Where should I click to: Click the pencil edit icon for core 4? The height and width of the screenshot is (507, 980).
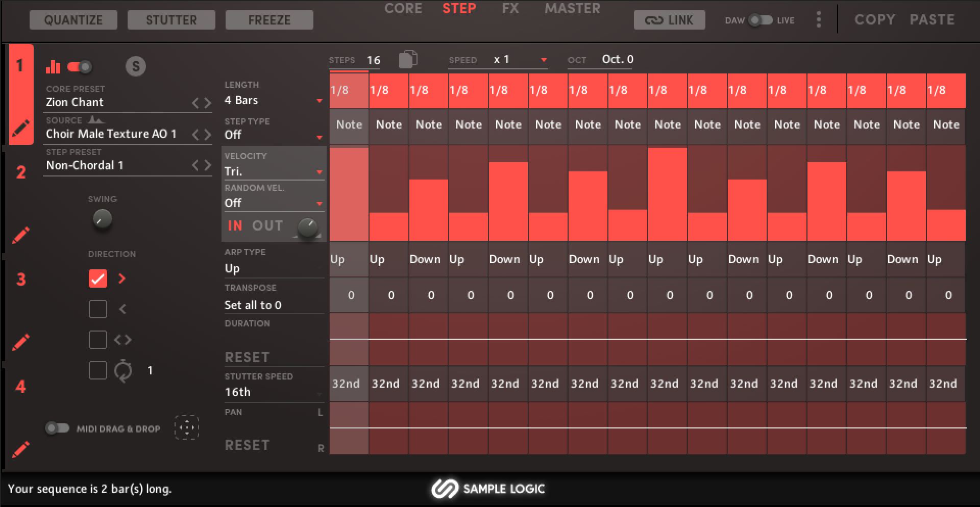tap(20, 449)
